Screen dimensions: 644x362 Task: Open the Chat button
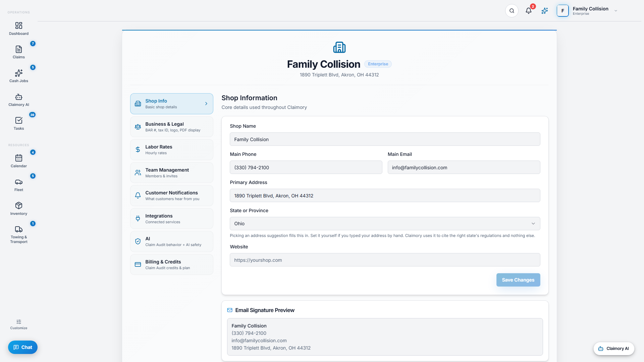click(x=23, y=347)
